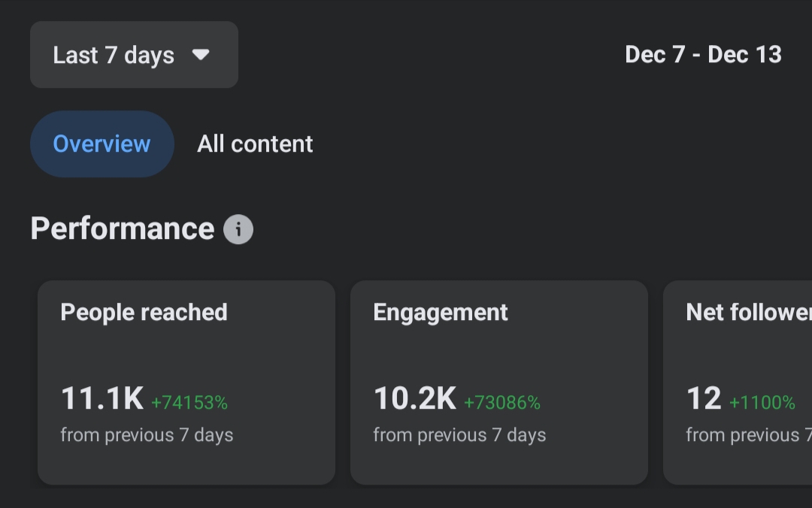Click the Performance info icon
Image resolution: width=812 pixels, height=508 pixels.
[238, 229]
